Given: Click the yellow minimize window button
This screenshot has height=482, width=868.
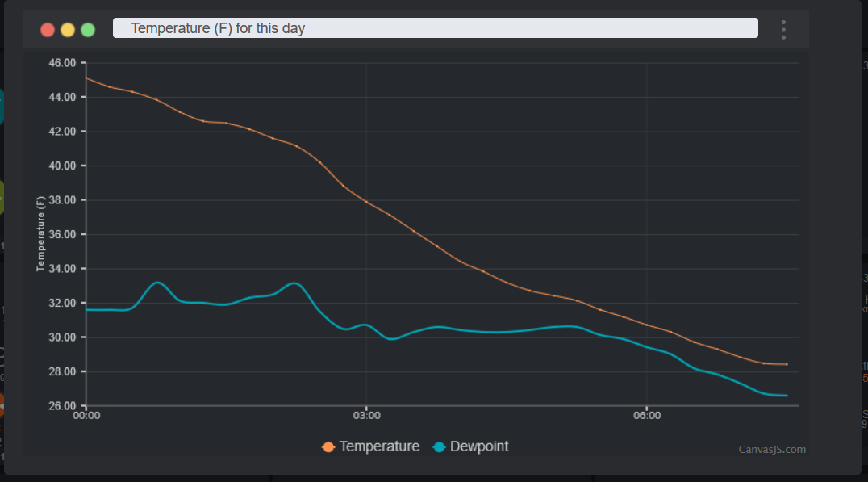Looking at the screenshot, I should [68, 30].
